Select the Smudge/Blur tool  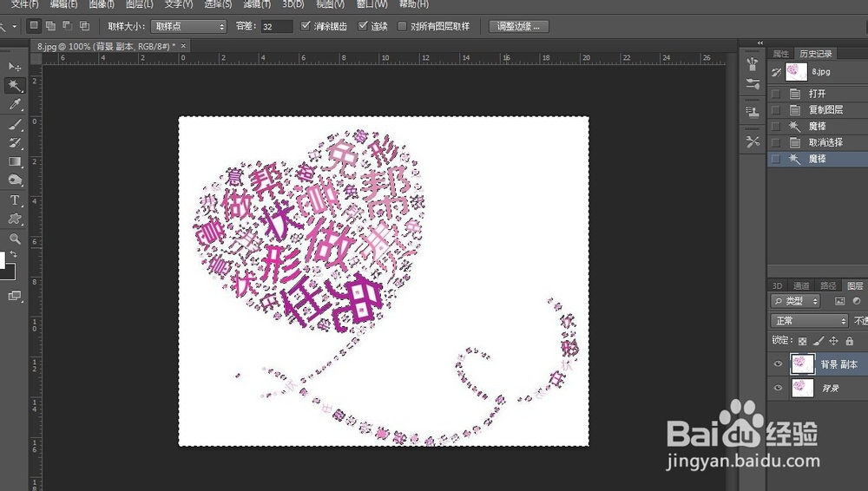pyautogui.click(x=15, y=180)
